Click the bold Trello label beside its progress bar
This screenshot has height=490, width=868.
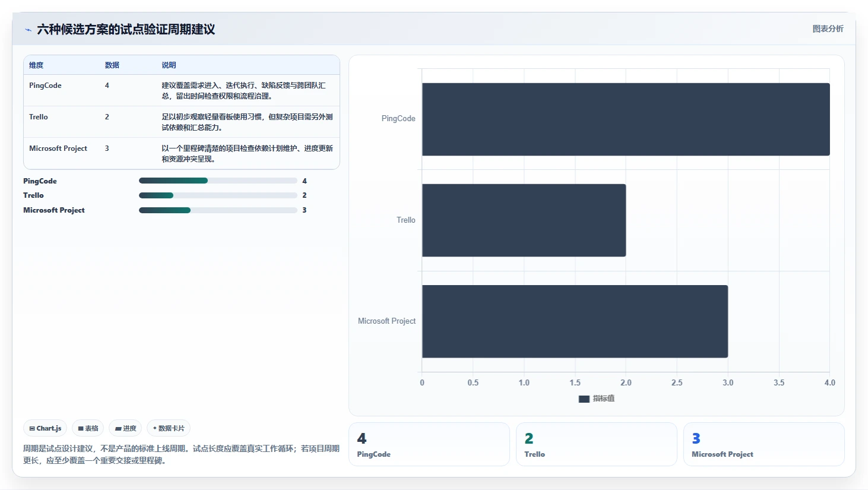point(33,195)
